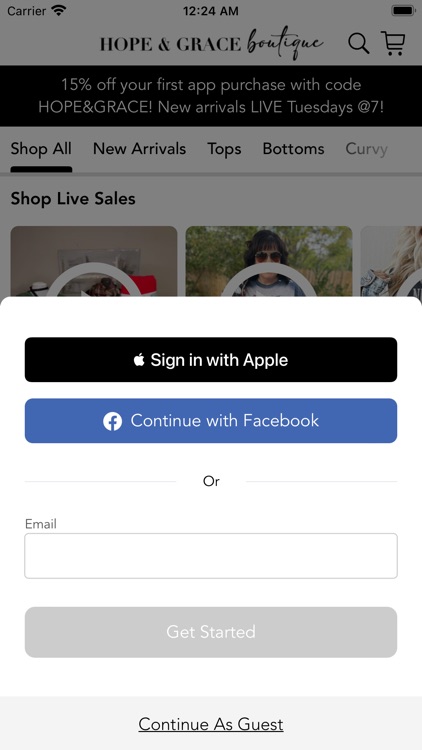Image resolution: width=422 pixels, height=750 pixels.
Task: Tap the Get Started button
Action: (x=211, y=632)
